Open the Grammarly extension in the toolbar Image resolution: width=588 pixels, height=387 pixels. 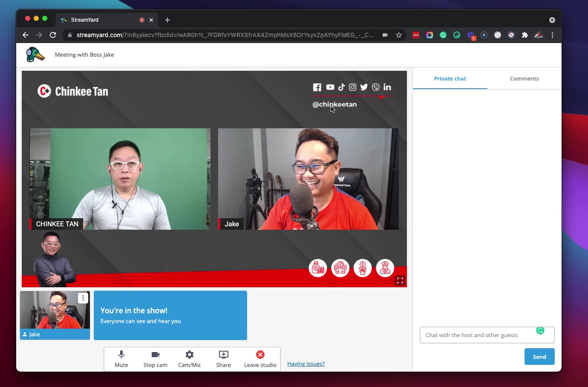click(x=443, y=35)
